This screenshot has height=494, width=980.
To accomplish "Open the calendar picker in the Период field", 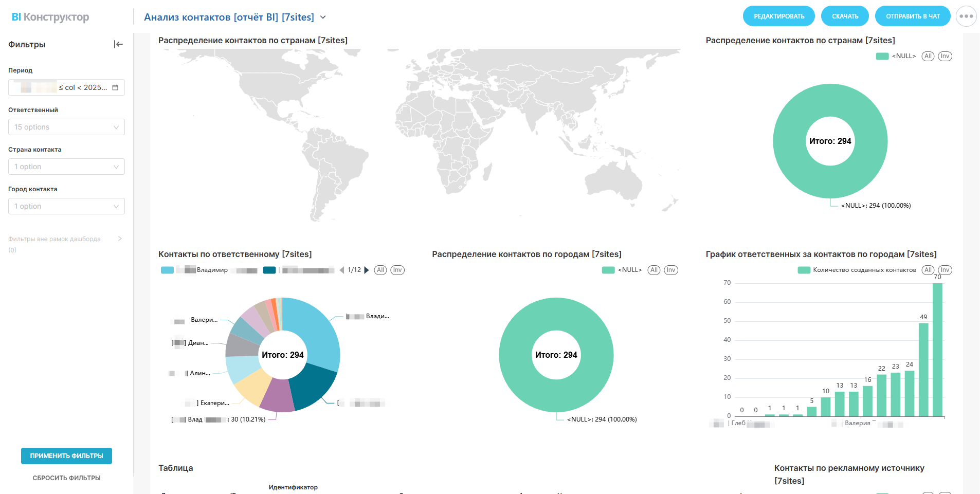I will pos(115,87).
